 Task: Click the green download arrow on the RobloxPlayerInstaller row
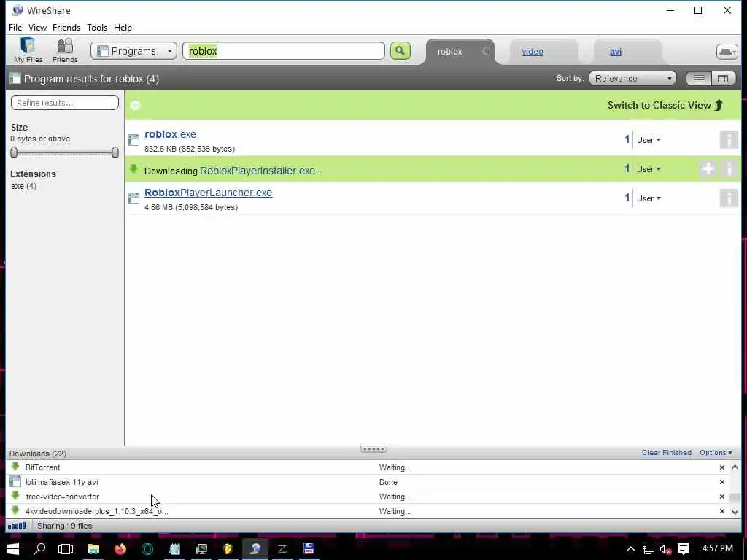(x=133, y=168)
